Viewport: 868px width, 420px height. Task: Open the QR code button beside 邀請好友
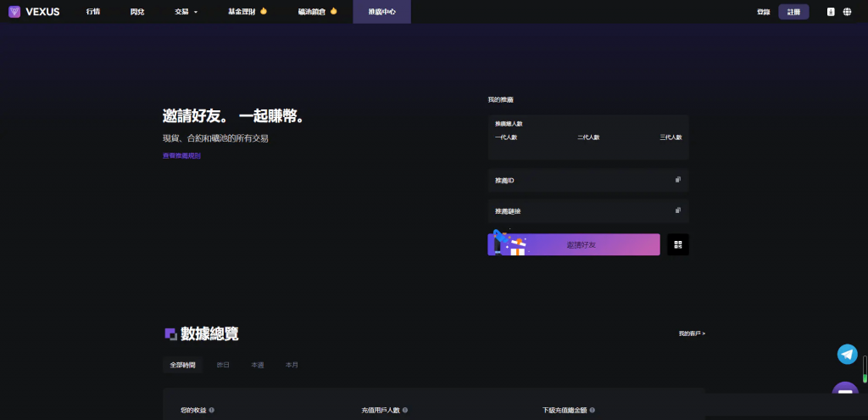(677, 244)
